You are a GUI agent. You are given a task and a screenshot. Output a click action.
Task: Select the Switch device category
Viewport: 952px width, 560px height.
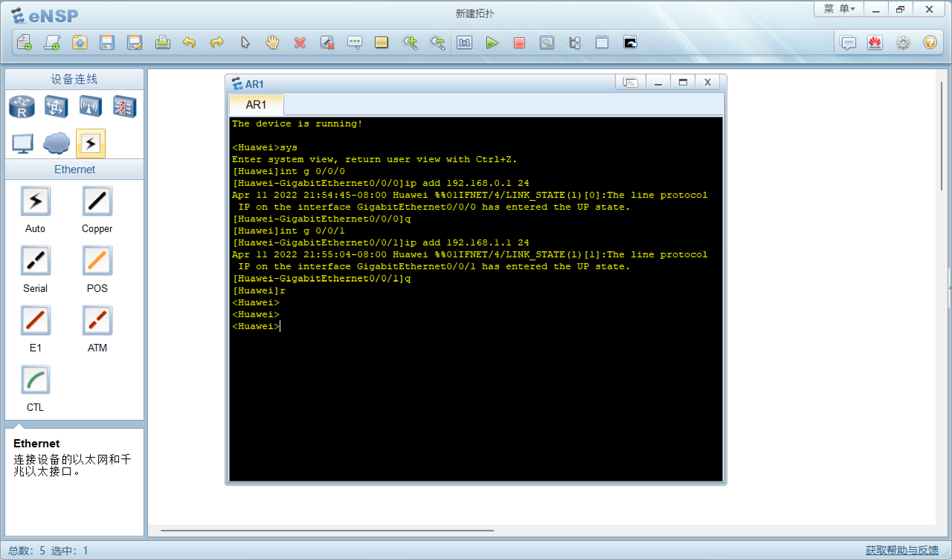pos(56,107)
